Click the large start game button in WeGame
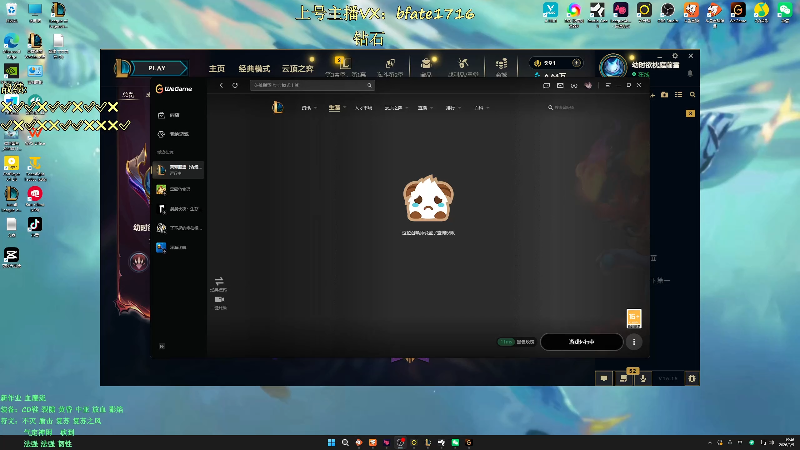Image resolution: width=800 pixels, height=450 pixels. coord(582,342)
